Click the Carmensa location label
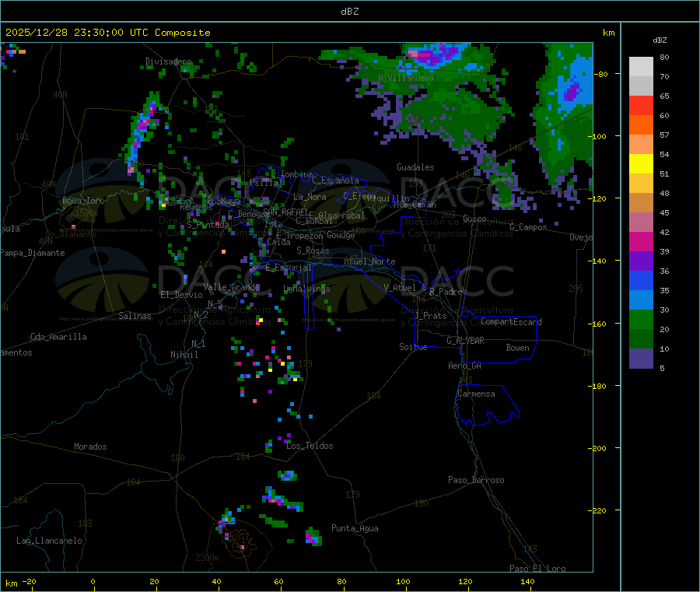Screen dimensions: 700x592 476,394
